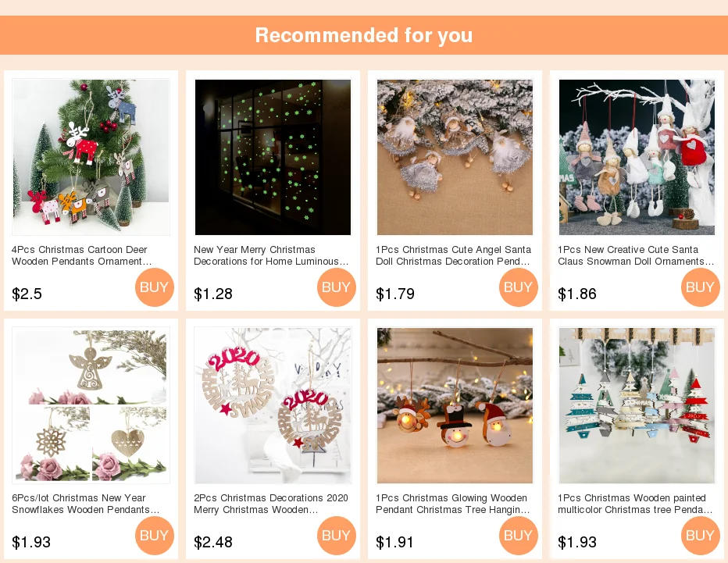The height and width of the screenshot is (563, 728).
Task: Buy the $1.79 Angel Santa Doll pendant
Action: pos(518,287)
